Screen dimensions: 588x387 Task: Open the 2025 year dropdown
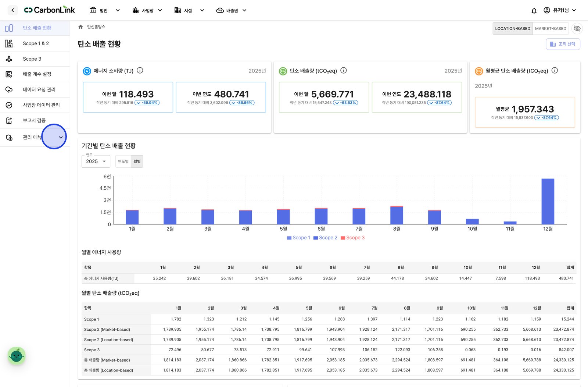click(x=96, y=161)
